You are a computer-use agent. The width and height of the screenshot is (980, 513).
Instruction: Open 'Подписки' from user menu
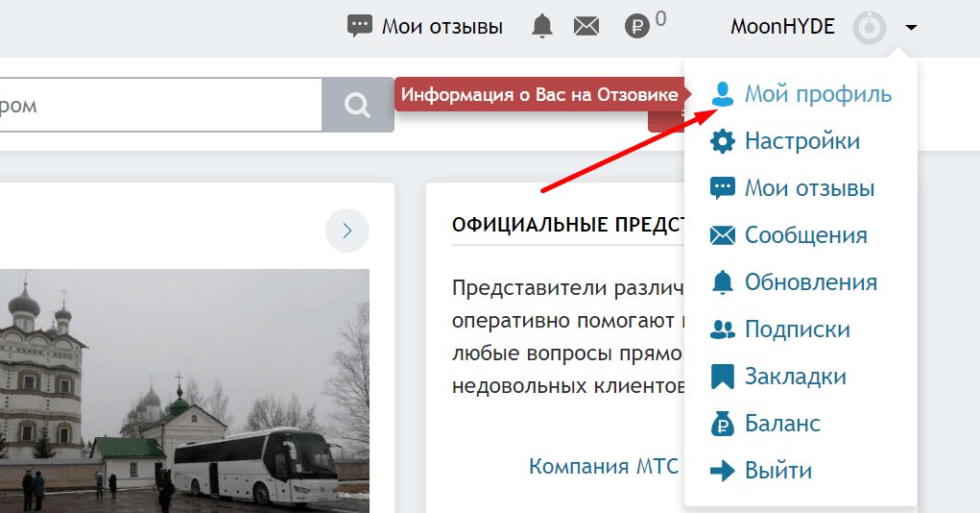point(798,330)
